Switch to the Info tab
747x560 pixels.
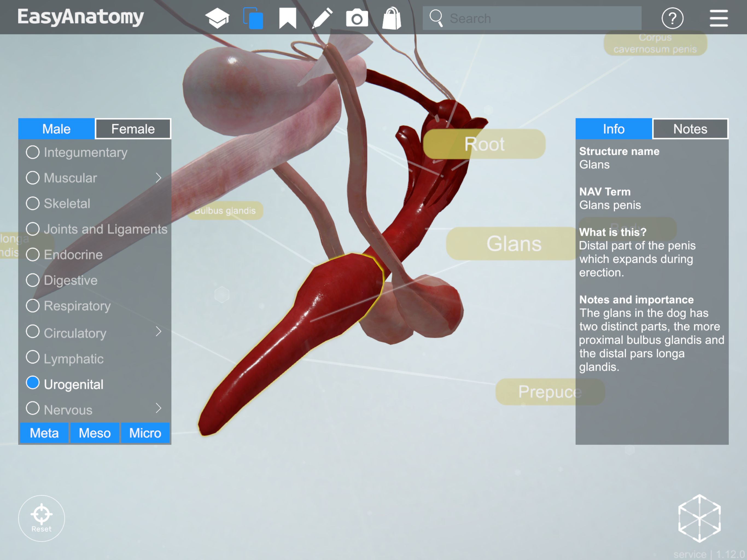614,129
